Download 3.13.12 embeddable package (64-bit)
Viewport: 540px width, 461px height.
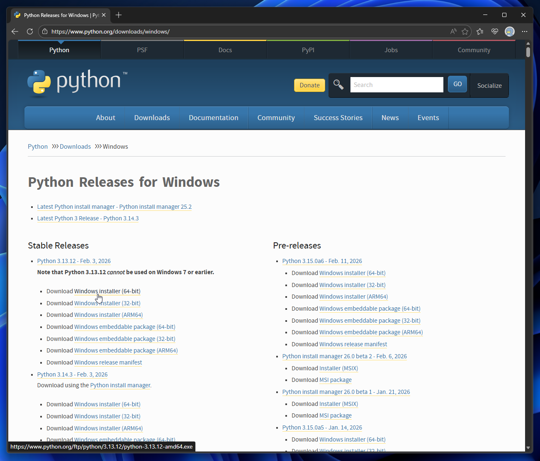click(x=125, y=327)
